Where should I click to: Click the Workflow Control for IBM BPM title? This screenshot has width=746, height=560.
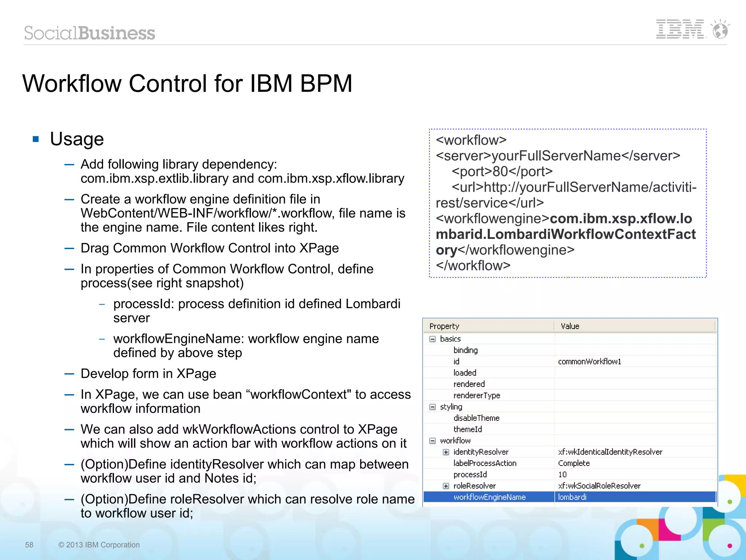187,83
